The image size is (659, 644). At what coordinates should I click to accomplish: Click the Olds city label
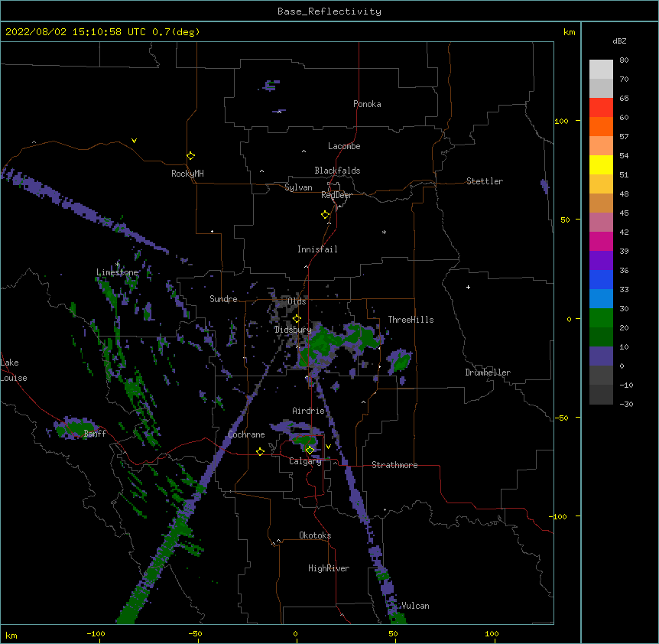point(297,301)
